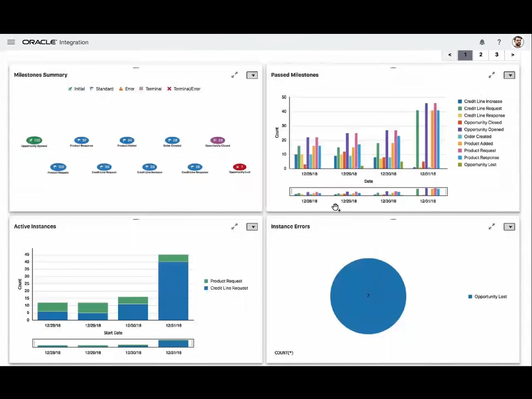Image resolution: width=532 pixels, height=399 pixels.
Task: Open the user profile avatar
Action: click(518, 42)
